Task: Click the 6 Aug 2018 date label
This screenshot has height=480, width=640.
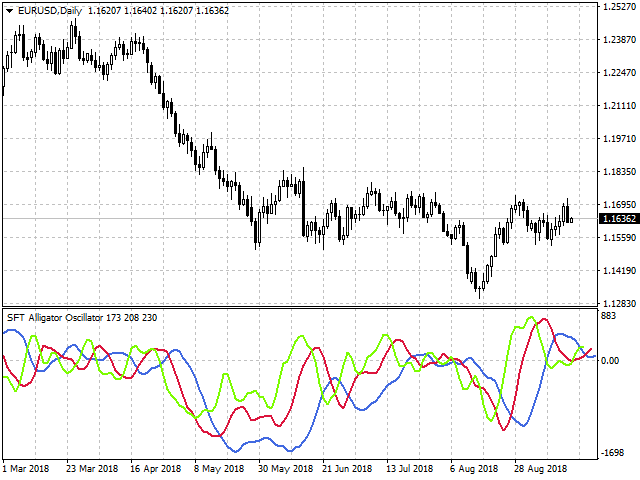Action: point(474,469)
